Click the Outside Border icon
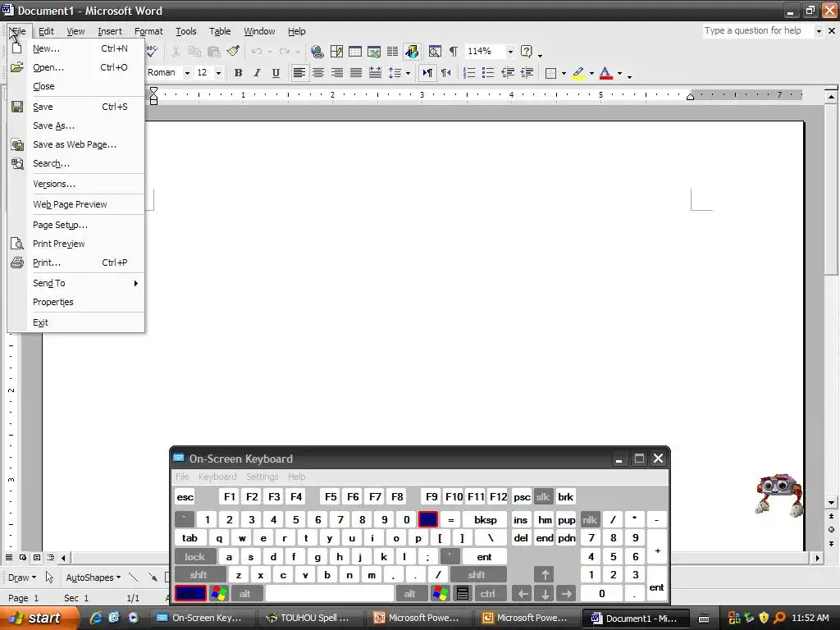This screenshot has width=840, height=630. point(550,73)
